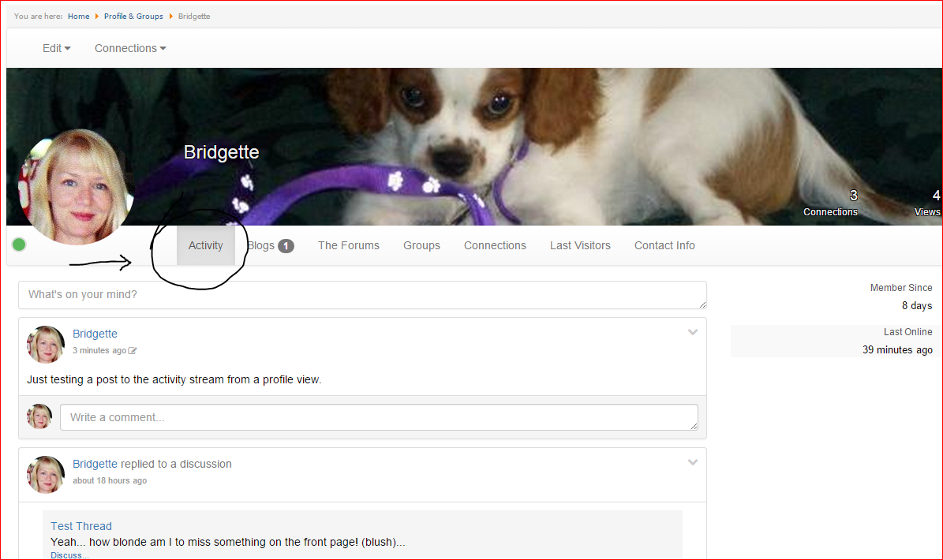Click the '39 minutes ago' value
Image resolution: width=943 pixels, height=560 pixels.
click(x=897, y=349)
